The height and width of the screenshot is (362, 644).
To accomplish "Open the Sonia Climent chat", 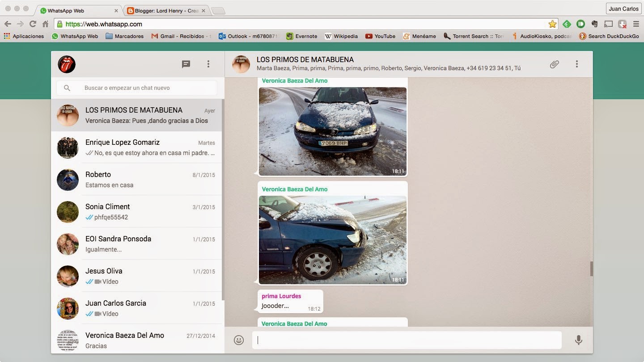I will click(137, 212).
